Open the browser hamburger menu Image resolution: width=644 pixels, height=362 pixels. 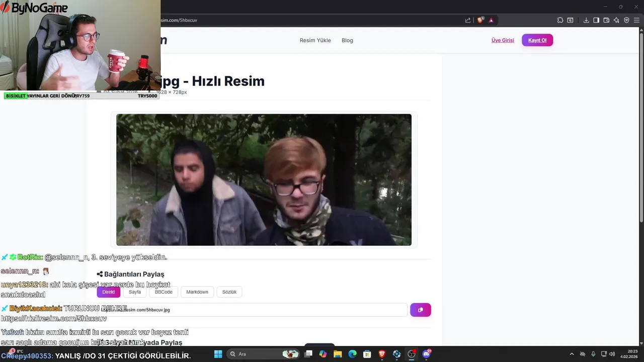(636, 20)
